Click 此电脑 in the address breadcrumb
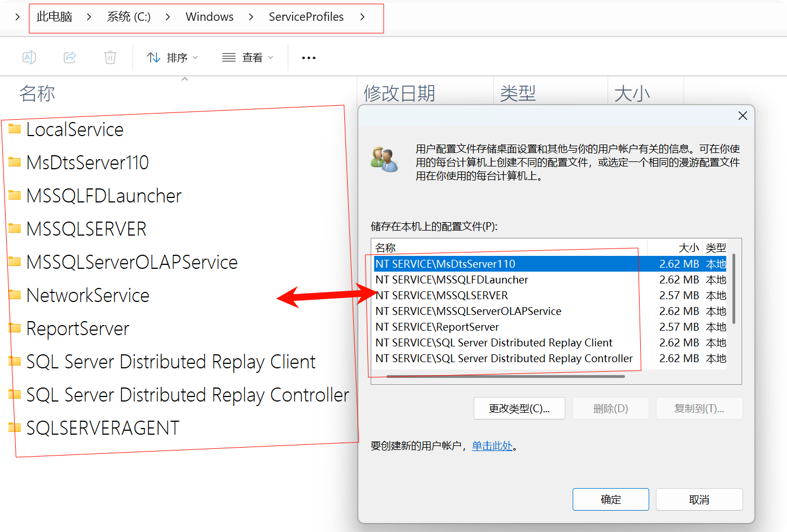This screenshot has height=532, width=787. pos(55,17)
